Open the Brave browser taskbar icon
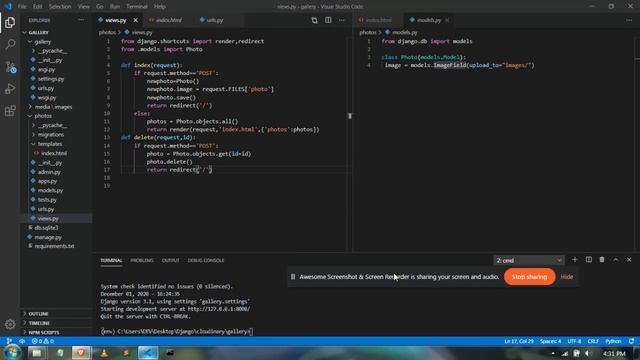Viewport: 640px width, 360px height. click(81, 353)
